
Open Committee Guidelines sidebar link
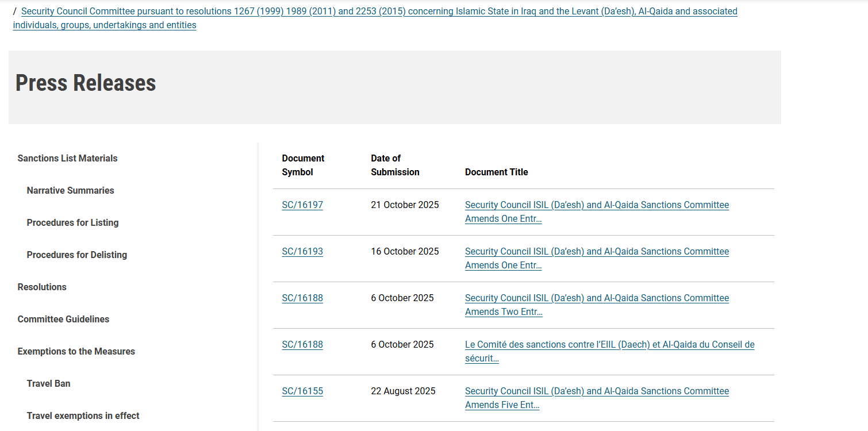click(x=63, y=320)
